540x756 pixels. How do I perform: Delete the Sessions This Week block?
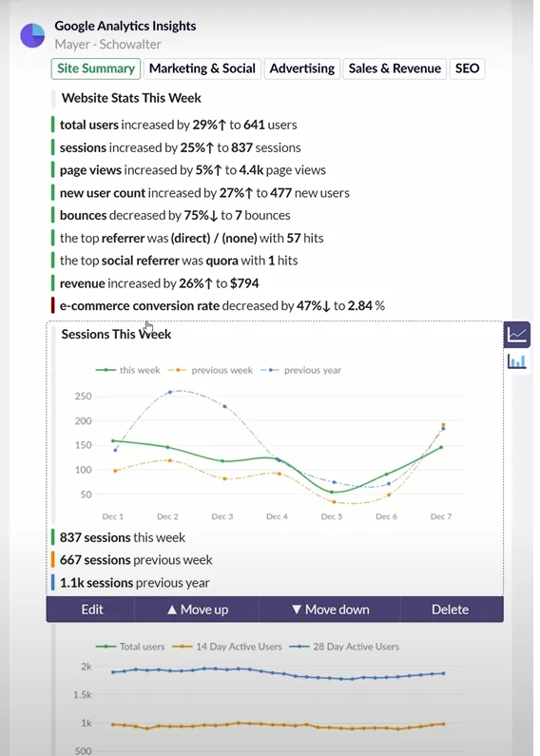[x=451, y=610]
